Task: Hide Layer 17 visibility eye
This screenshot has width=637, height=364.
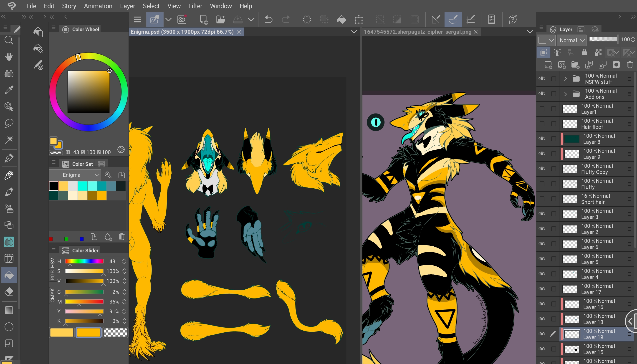Action: [541, 289]
